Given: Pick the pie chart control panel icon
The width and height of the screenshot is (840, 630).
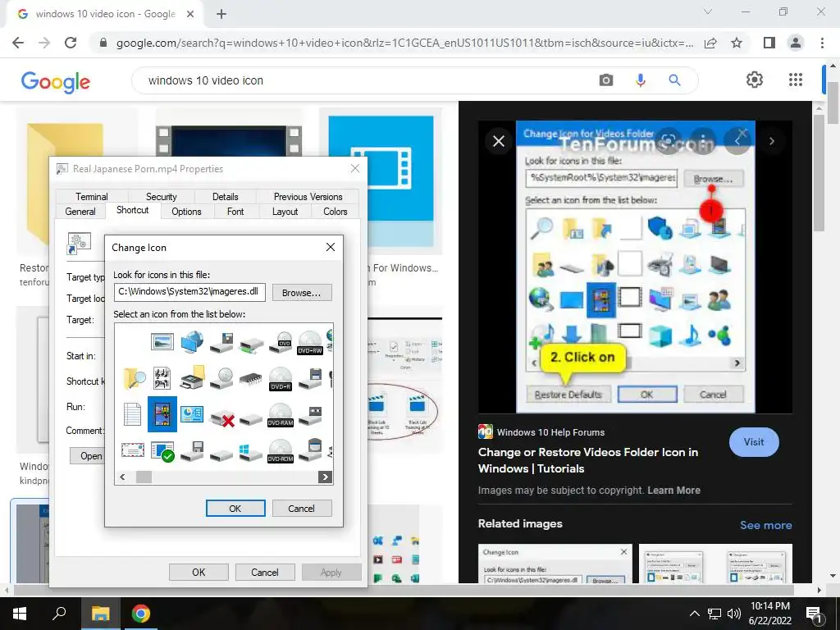Looking at the screenshot, I should coord(191,414).
